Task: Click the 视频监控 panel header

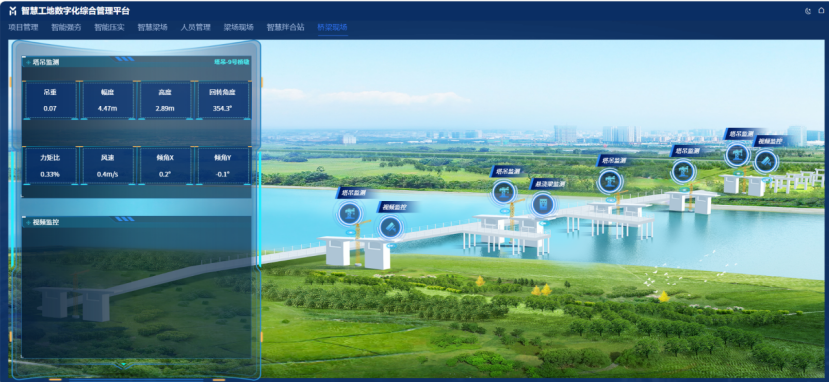Action: click(x=136, y=223)
